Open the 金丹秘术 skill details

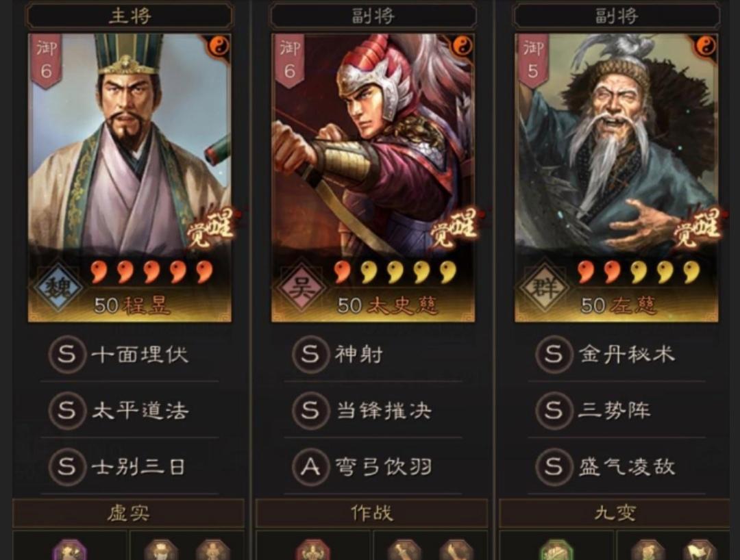[x=617, y=354]
